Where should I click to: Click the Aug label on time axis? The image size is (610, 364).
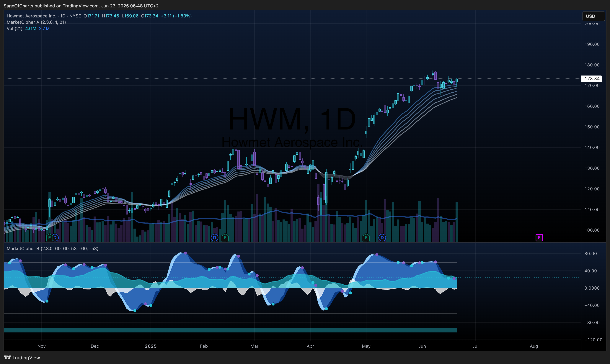tap(534, 346)
